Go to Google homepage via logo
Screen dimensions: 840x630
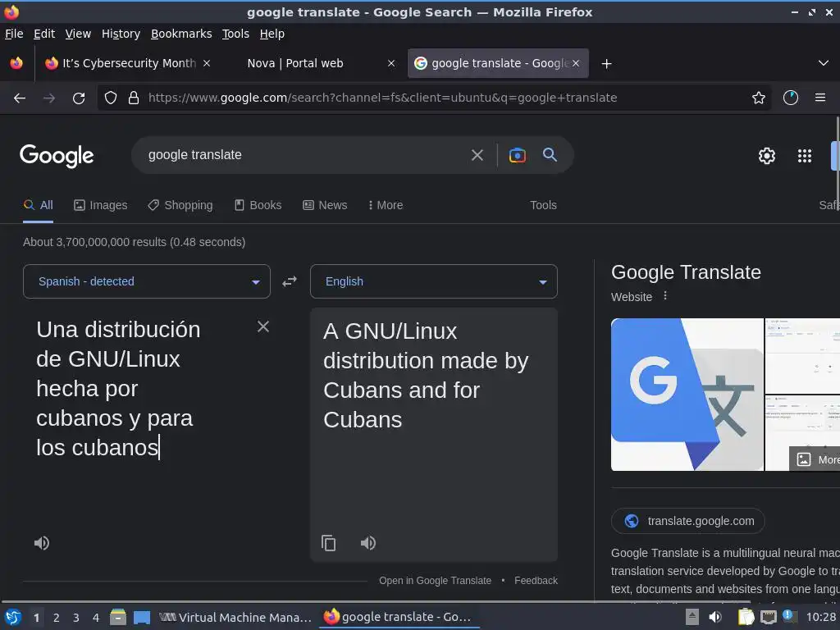click(57, 156)
